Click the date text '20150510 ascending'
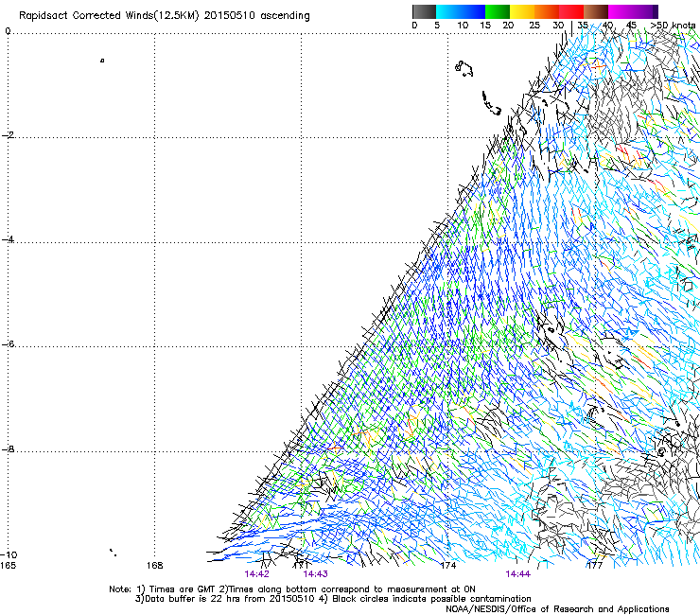Viewport: 700px width, 615px height. coord(256,16)
